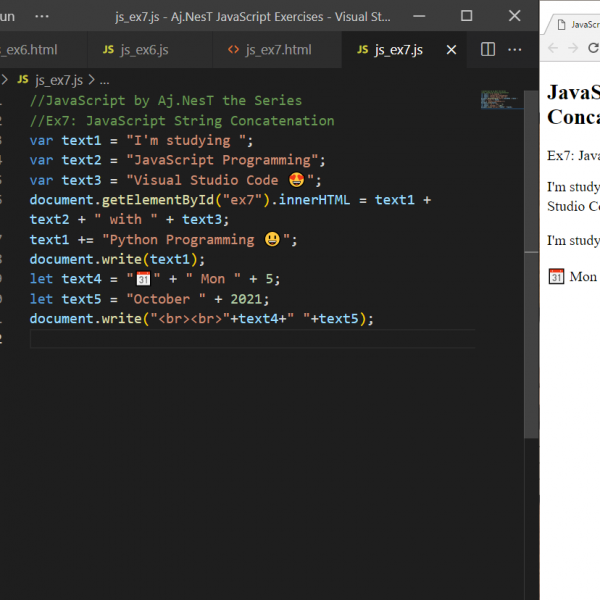Expand the breadcrumb ellipsis symbol

click(x=104, y=80)
